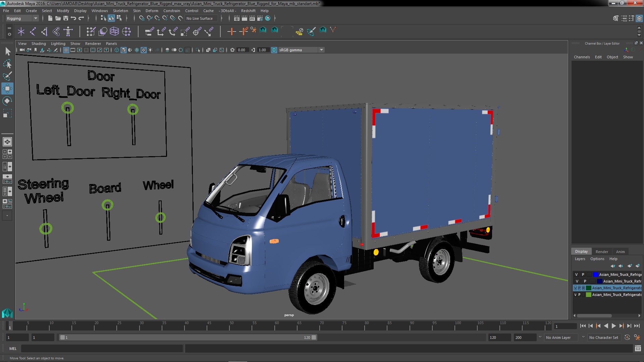
Task: Select the Rotate tool in the toolbox
Action: coord(7,101)
